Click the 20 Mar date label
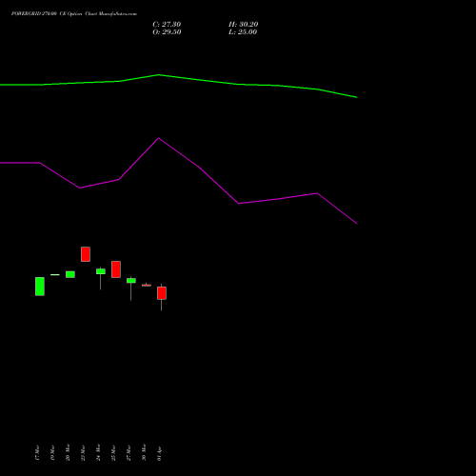 [x=68, y=452]
